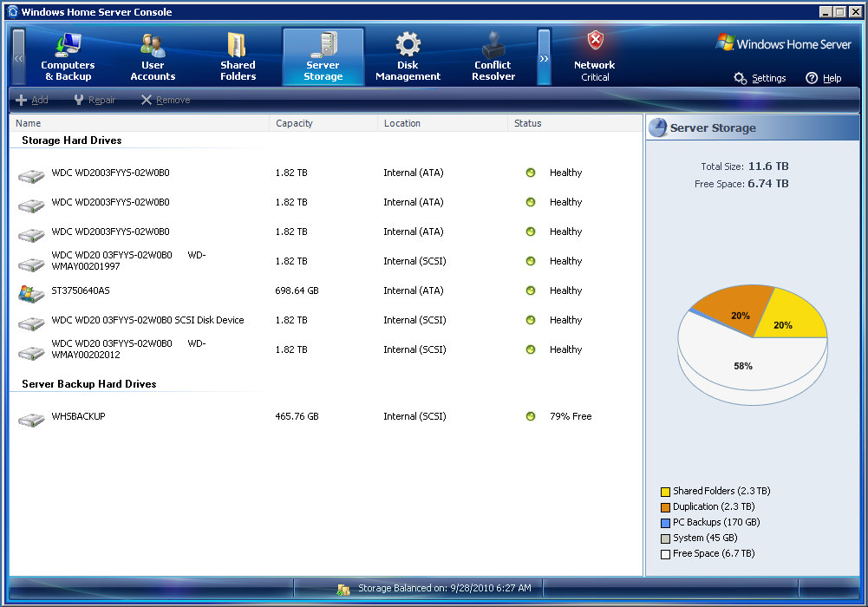The height and width of the screenshot is (607, 868).
Task: Click the Healthy status of ST3750640AS
Action: click(565, 290)
